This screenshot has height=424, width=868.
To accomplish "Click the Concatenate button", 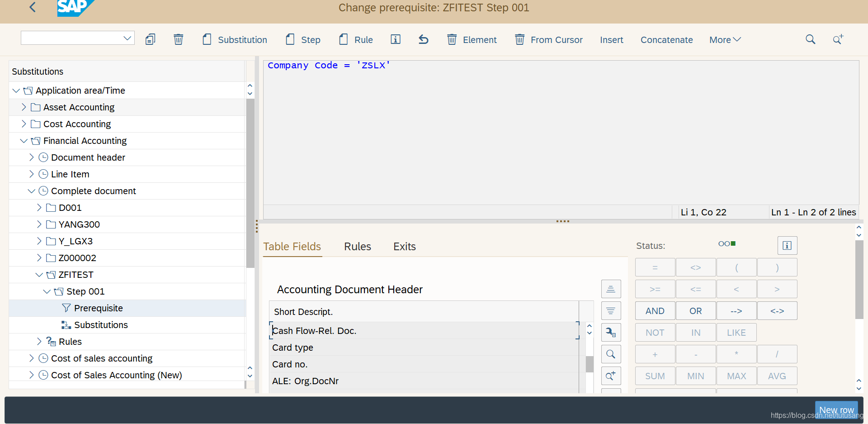I will click(x=666, y=40).
